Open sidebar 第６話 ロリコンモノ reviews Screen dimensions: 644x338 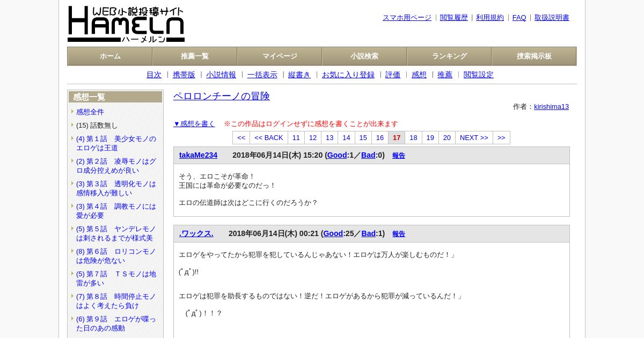(x=116, y=256)
